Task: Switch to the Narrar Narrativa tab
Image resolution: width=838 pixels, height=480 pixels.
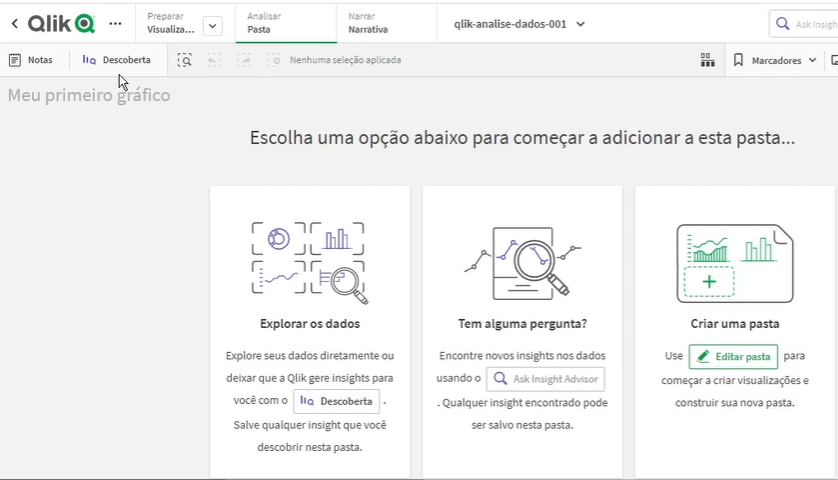Action: (386, 24)
